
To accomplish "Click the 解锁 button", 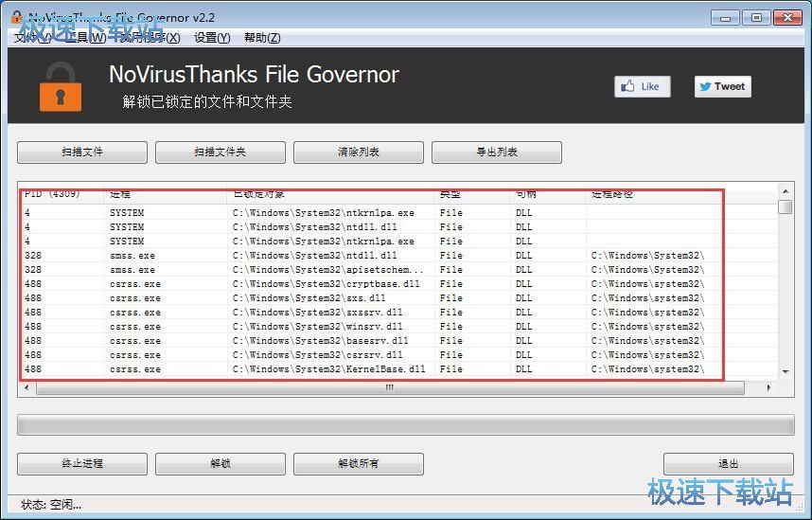I will pyautogui.click(x=221, y=464).
